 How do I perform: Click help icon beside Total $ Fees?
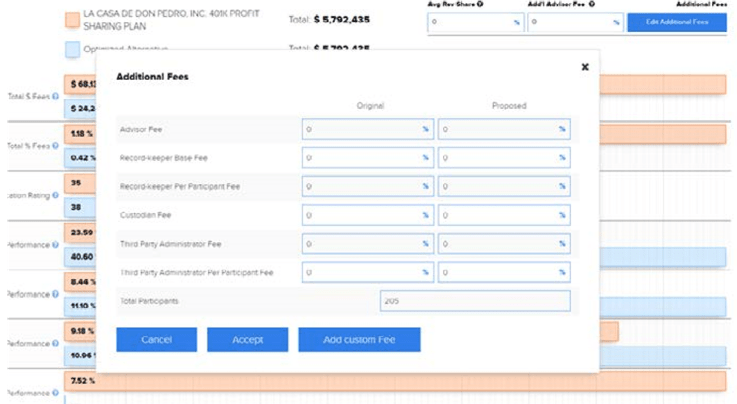tap(55, 96)
